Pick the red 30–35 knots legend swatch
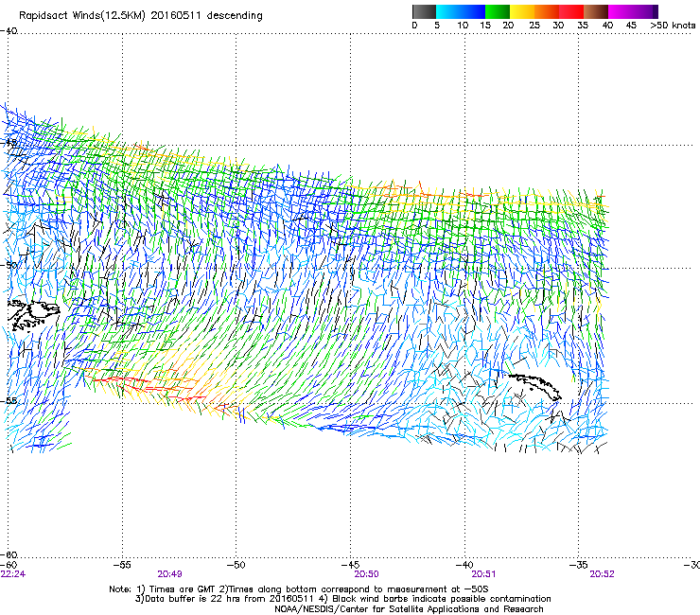700x615 pixels. point(571,11)
